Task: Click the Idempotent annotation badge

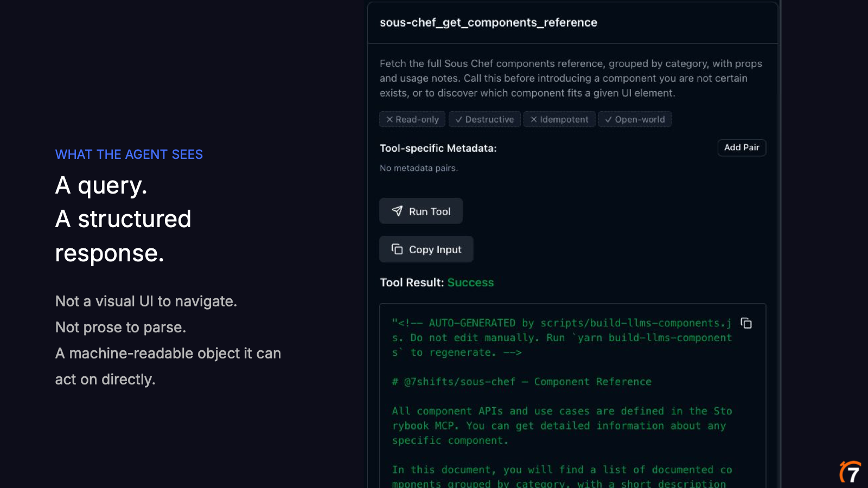Action: coord(559,119)
